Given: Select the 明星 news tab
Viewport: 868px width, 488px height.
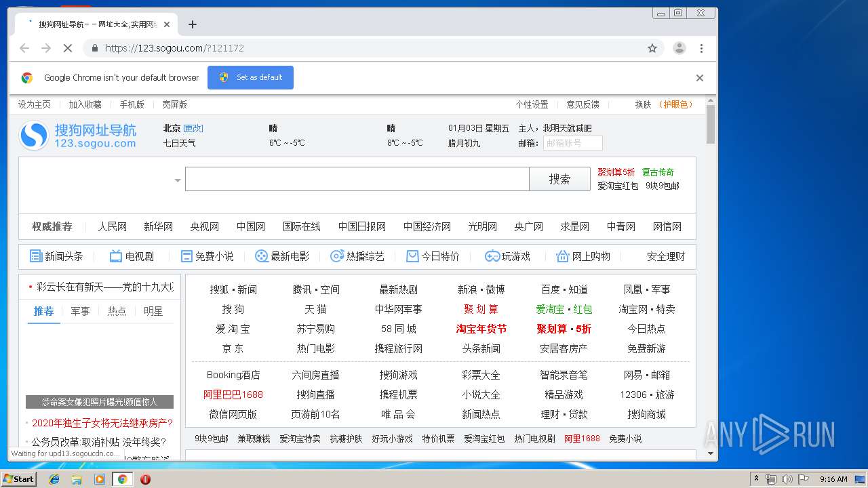Looking at the screenshot, I should [153, 311].
